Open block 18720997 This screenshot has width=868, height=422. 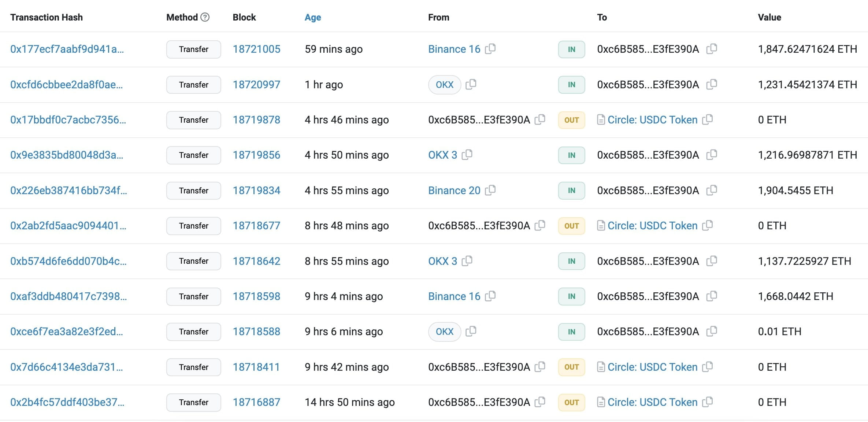tap(256, 85)
